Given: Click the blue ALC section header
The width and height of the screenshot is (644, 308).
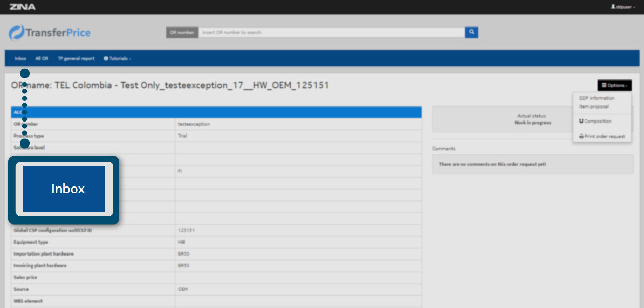Looking at the screenshot, I should click(x=216, y=112).
